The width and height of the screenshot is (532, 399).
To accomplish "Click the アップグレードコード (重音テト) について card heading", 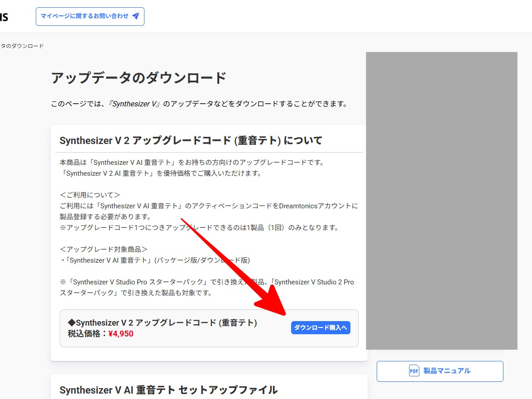I will click(191, 140).
